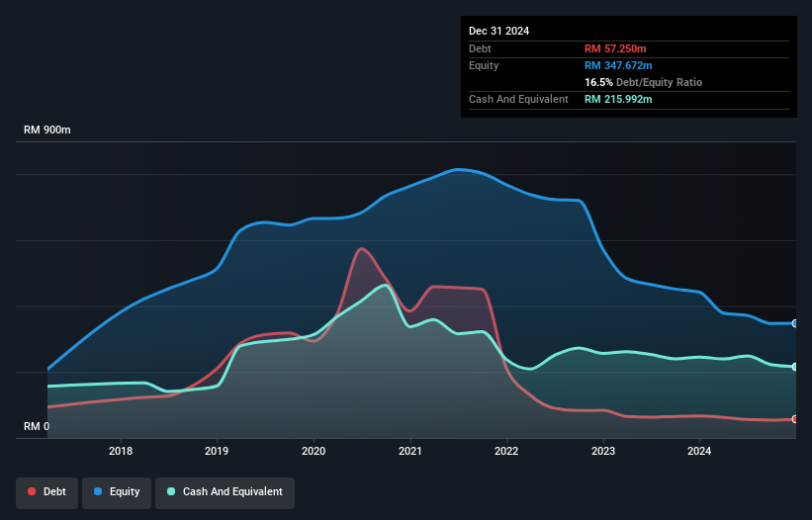Click the 2023 x-axis label
812x520 pixels.
tap(603, 451)
